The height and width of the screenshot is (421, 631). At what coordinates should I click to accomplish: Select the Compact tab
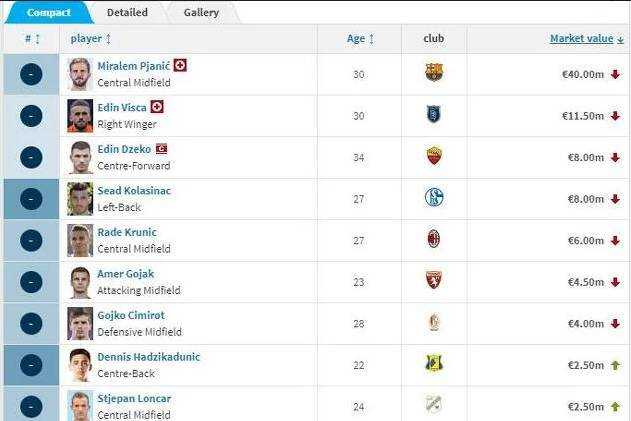tap(48, 13)
